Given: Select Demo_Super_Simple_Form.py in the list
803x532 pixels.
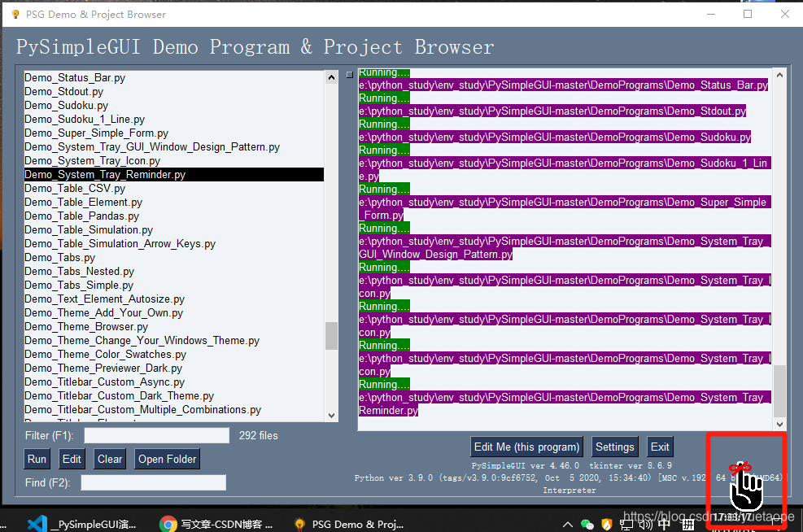Looking at the screenshot, I should 174,133.
